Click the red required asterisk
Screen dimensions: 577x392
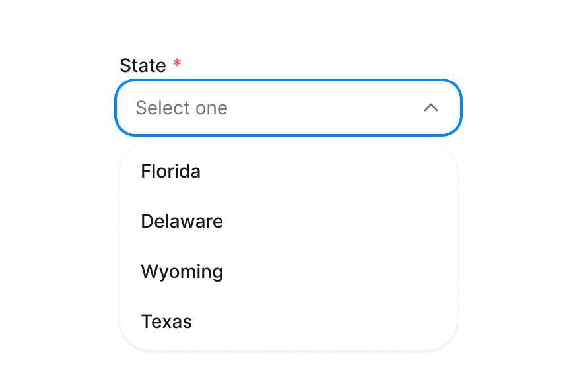point(177,61)
